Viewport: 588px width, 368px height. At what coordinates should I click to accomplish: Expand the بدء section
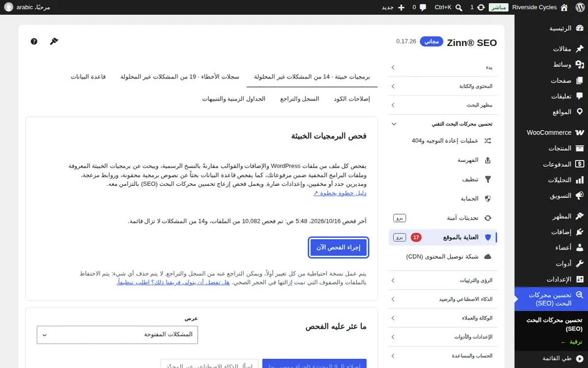(443, 67)
